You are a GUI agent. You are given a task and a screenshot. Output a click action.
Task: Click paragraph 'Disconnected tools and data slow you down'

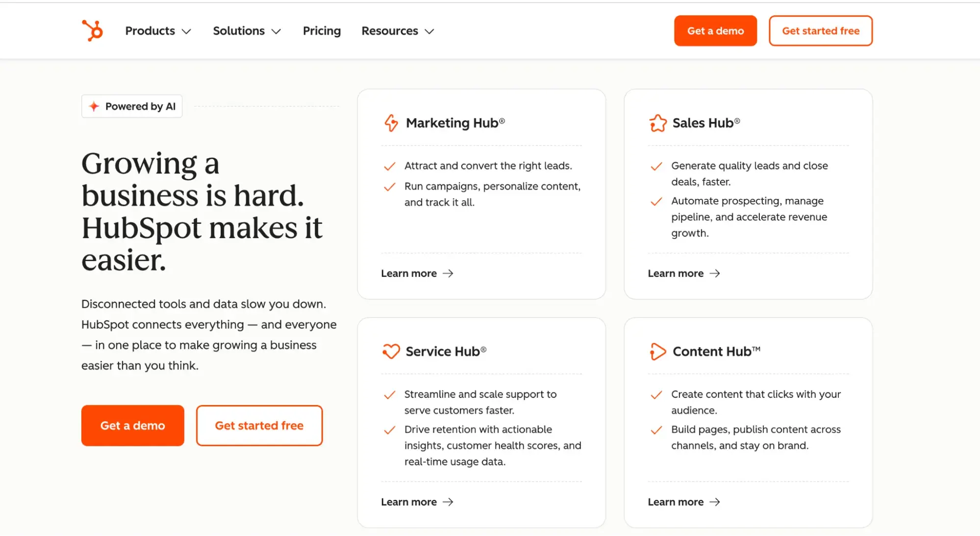point(209,335)
